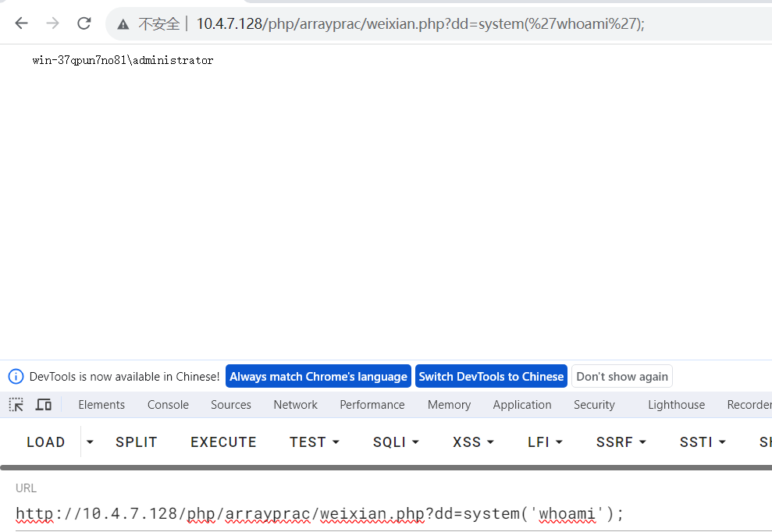Screen dimensions: 772x532
Task: Expand the TEST dropdown menu
Action: pos(315,442)
